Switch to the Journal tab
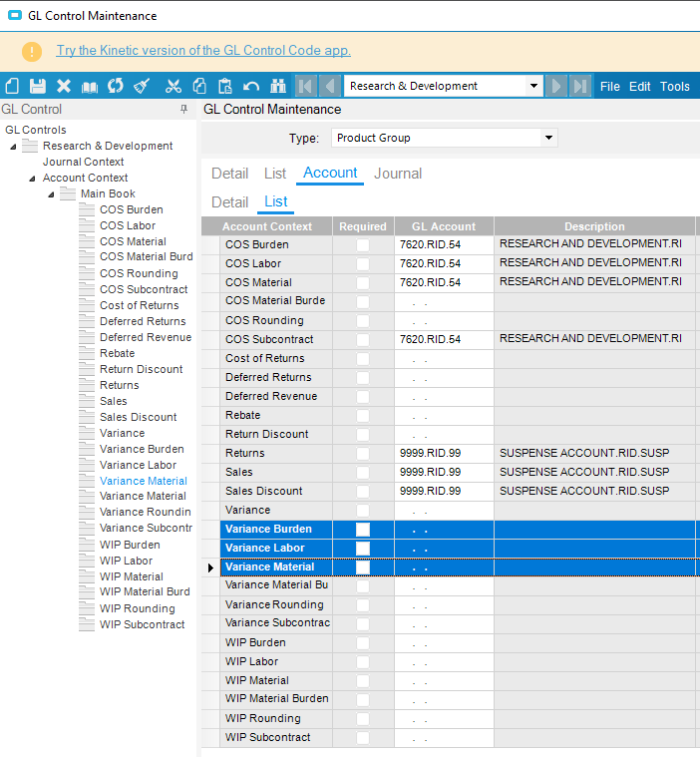Image resolution: width=700 pixels, height=757 pixels. coord(398,174)
